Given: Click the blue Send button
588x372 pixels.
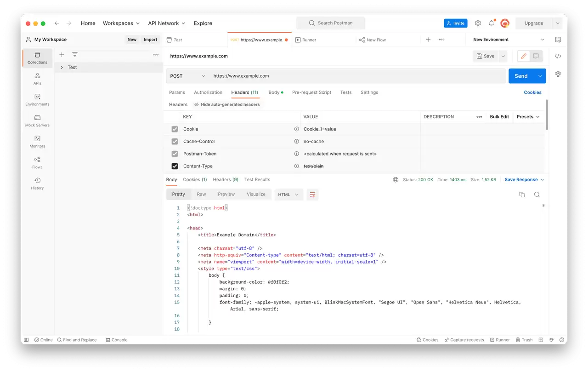Looking at the screenshot, I should [521, 76].
